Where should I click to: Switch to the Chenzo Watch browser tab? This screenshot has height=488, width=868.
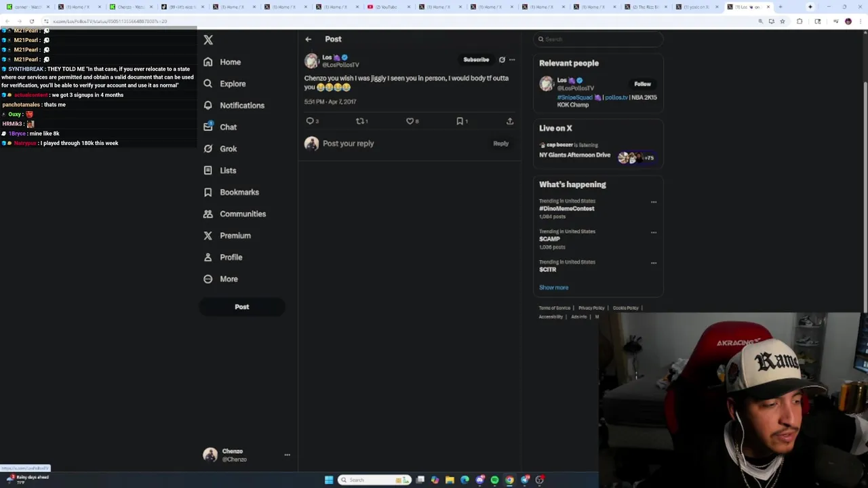click(x=132, y=7)
